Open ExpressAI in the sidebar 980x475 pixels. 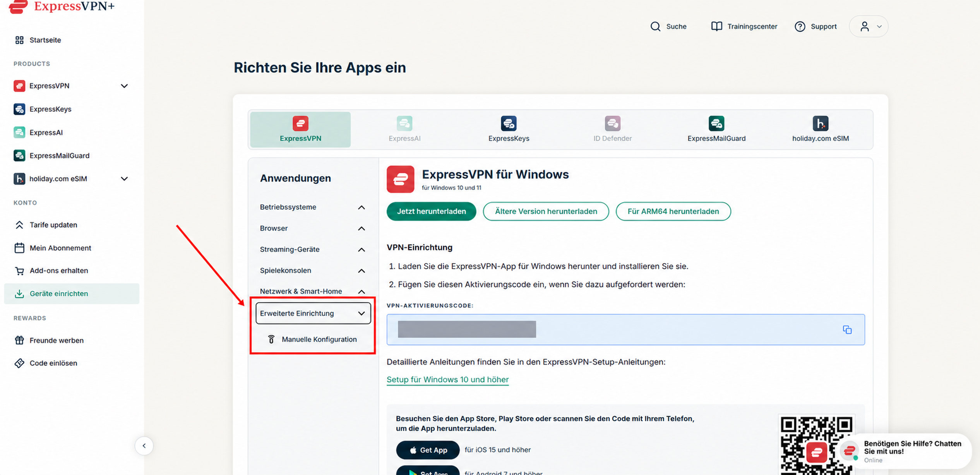pyautogui.click(x=46, y=132)
